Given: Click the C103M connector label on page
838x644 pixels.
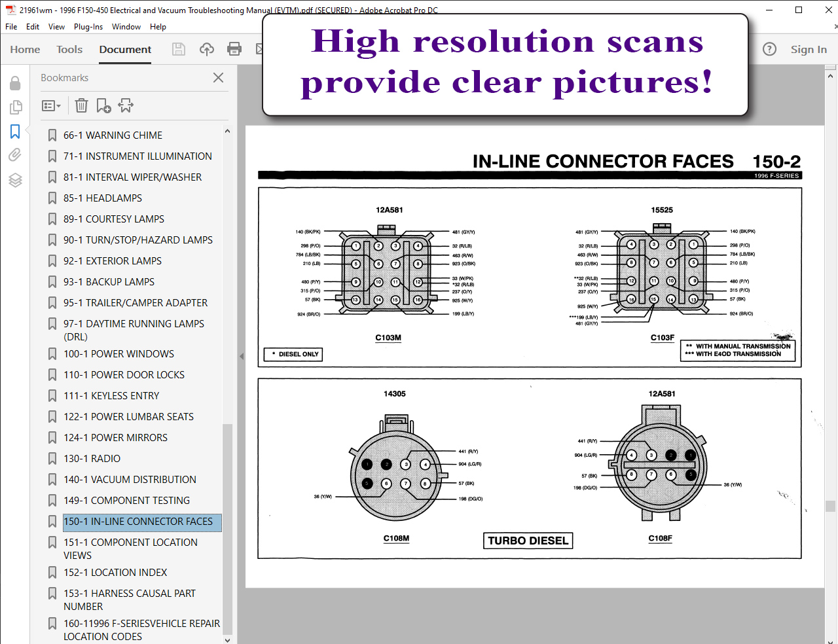Looking at the screenshot, I should (x=388, y=338).
